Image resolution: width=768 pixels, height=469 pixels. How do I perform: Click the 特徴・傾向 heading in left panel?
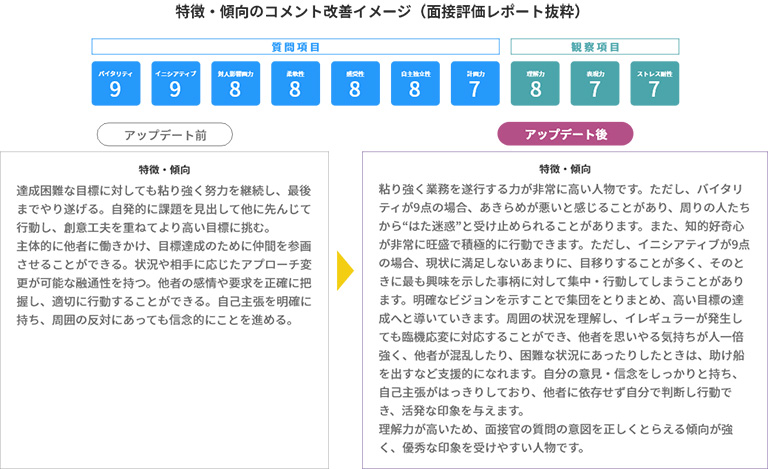[x=165, y=169]
